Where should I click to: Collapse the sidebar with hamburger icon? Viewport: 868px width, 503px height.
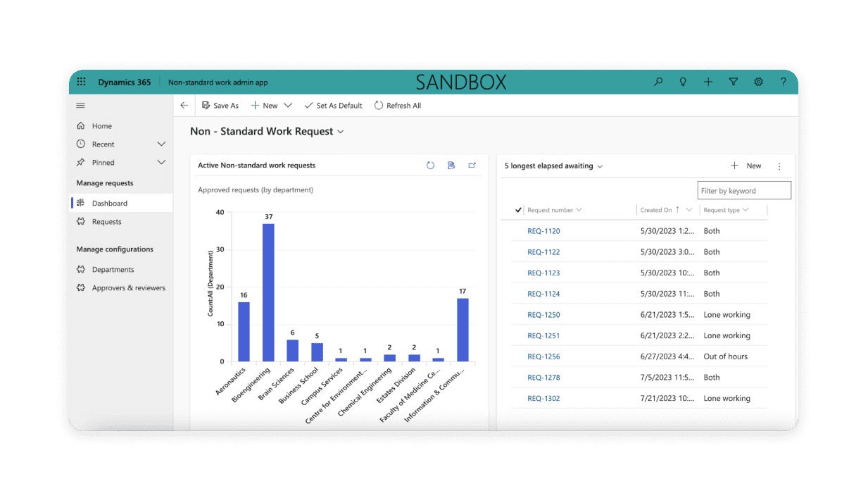point(80,106)
